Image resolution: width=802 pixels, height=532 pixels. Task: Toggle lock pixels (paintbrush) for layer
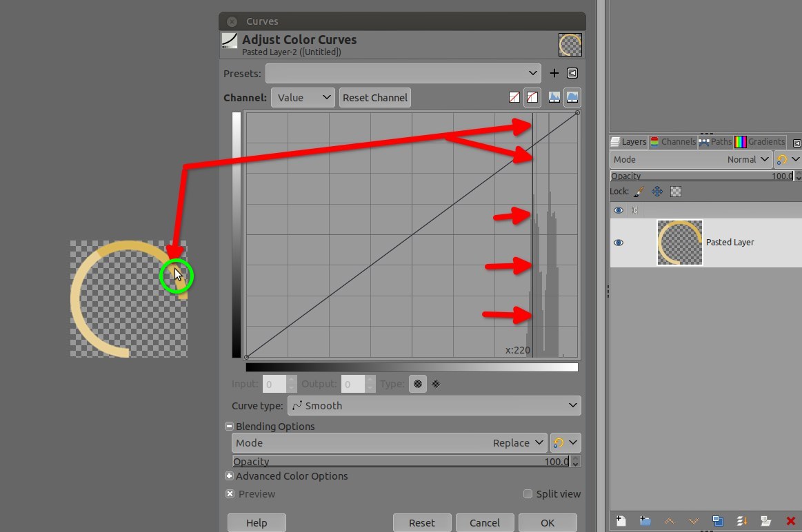point(639,191)
